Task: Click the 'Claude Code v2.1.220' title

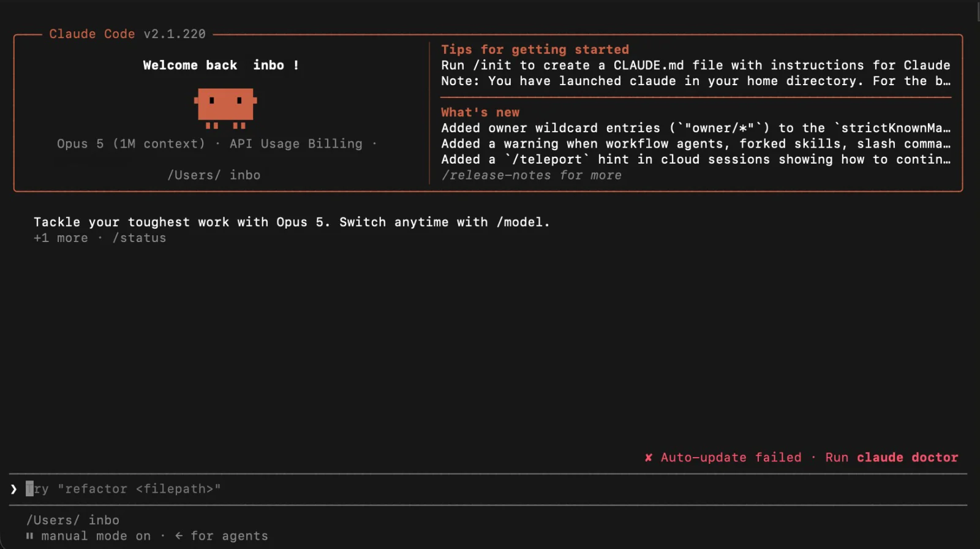Action: pyautogui.click(x=127, y=34)
